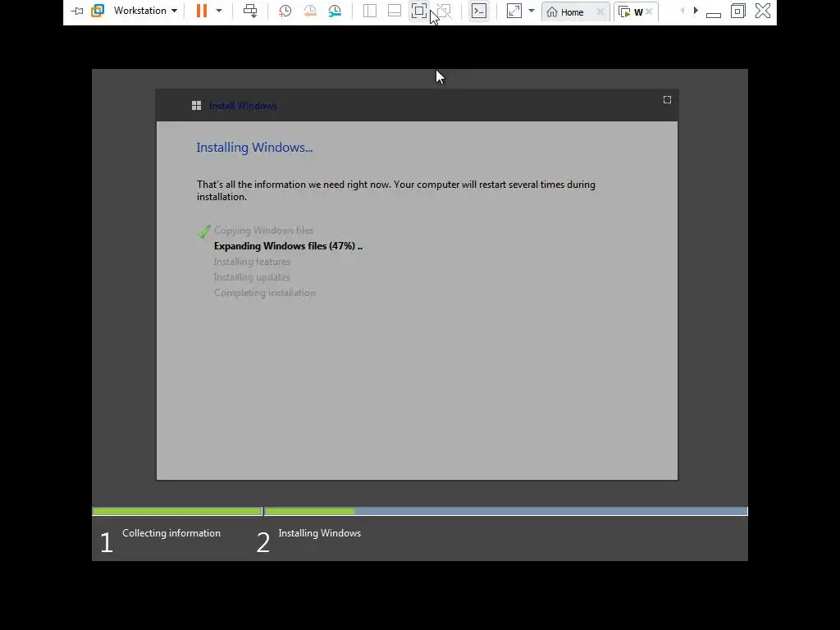Click Expanding Windows files (47%) text
This screenshot has width=840, height=630.
288,246
